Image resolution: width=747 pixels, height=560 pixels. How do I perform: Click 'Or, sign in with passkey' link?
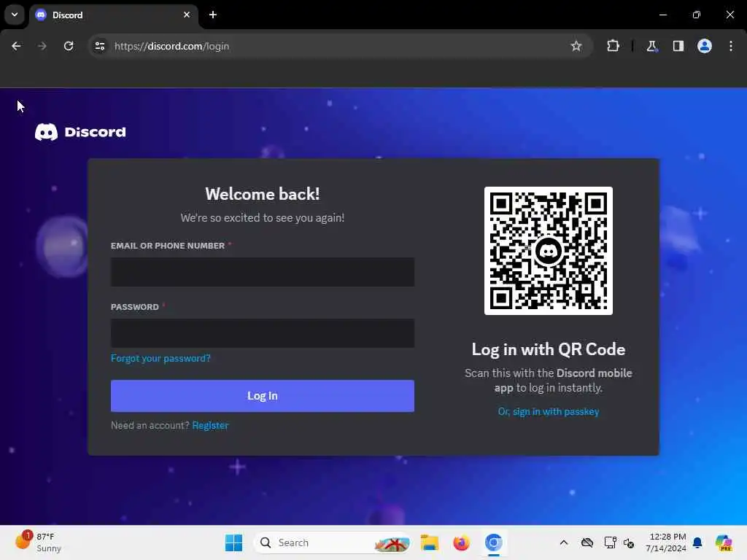point(549,411)
